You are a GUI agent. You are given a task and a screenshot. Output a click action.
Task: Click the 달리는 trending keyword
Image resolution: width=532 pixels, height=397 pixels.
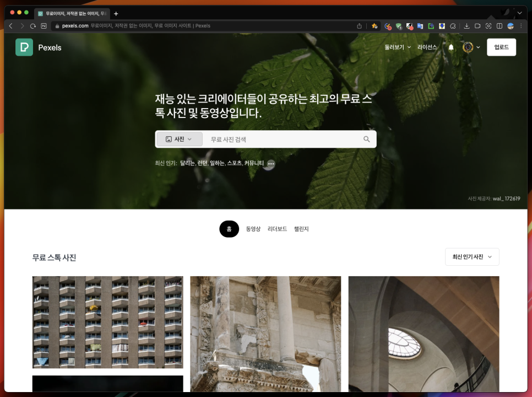coord(188,163)
